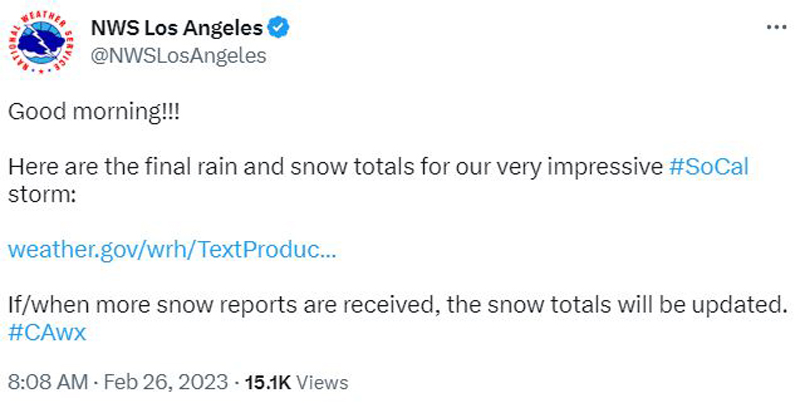Click the Views label
The width and height of the screenshot is (800, 403).
coord(323,382)
